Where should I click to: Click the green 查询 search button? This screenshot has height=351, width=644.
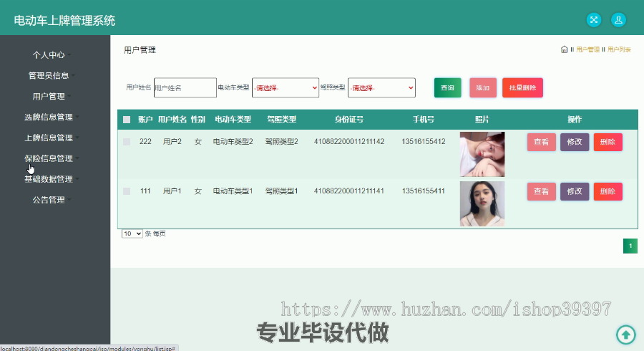point(448,87)
